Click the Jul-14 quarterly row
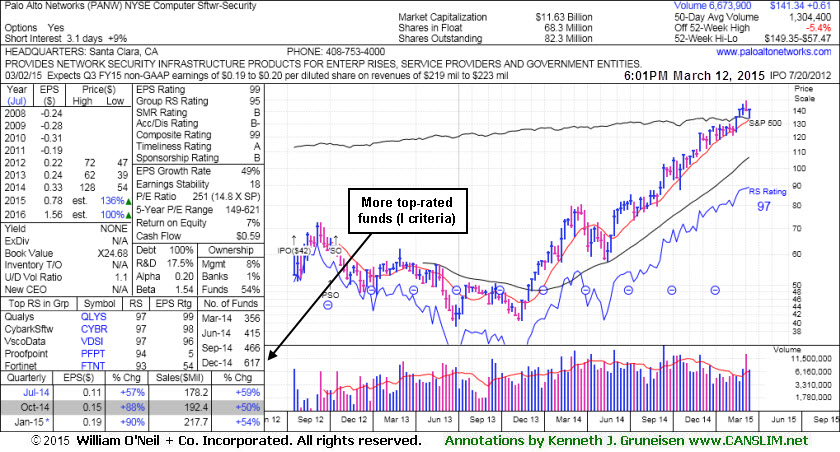 (132, 393)
